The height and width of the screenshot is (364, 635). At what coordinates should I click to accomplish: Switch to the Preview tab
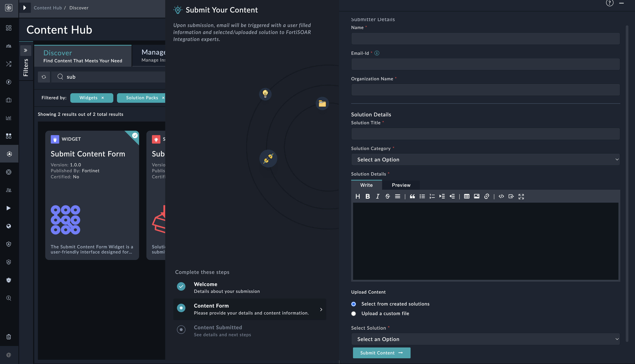point(401,185)
